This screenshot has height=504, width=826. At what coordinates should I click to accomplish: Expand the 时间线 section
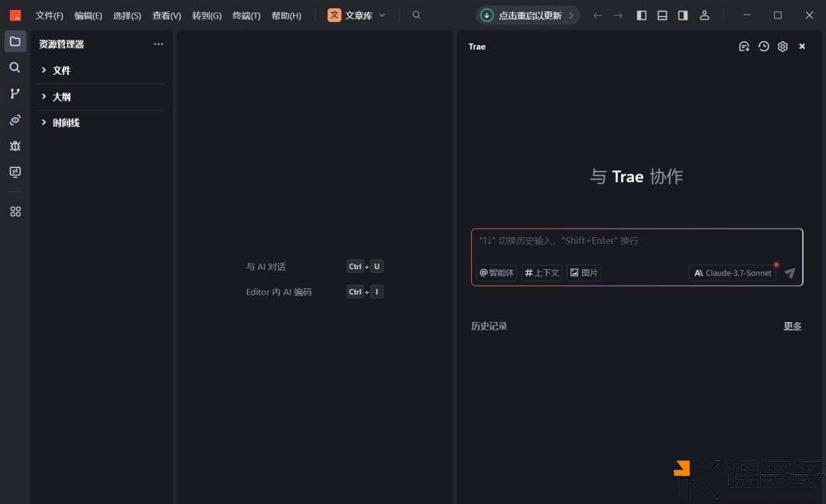pyautogui.click(x=102, y=122)
